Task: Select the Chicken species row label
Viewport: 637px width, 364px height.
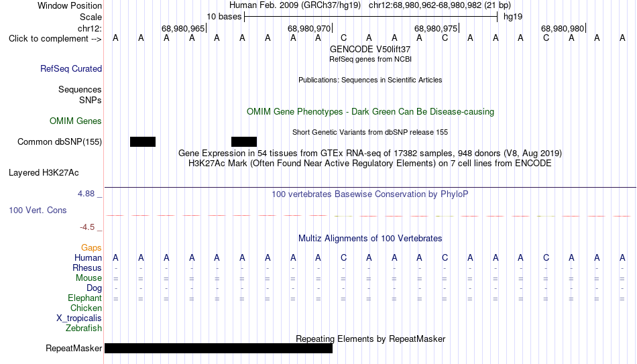Action: tap(86, 308)
